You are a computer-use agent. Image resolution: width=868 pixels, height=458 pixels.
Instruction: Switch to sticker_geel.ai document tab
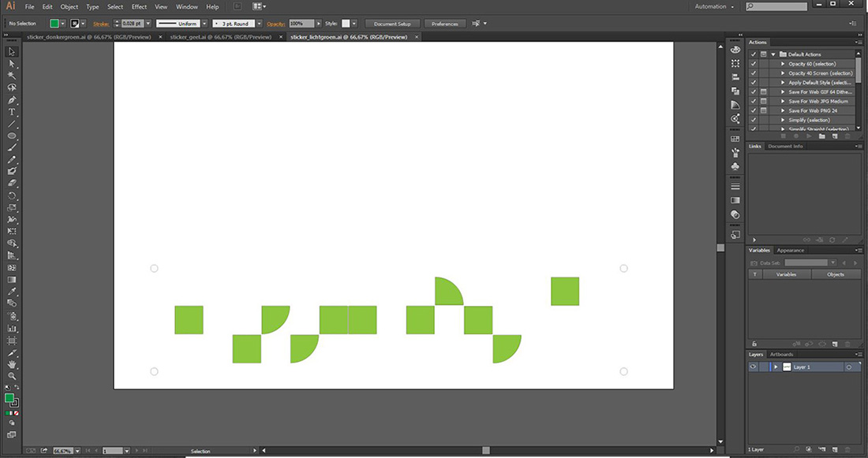pos(221,37)
